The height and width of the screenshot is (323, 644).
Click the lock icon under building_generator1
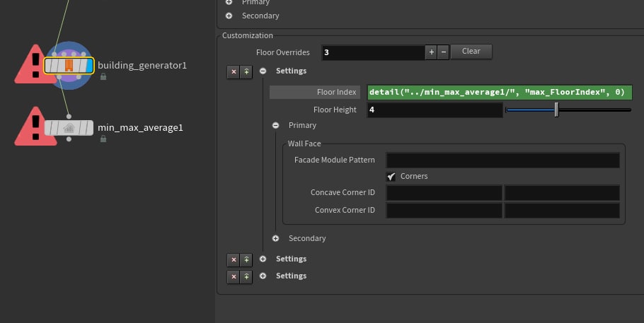[103, 76]
